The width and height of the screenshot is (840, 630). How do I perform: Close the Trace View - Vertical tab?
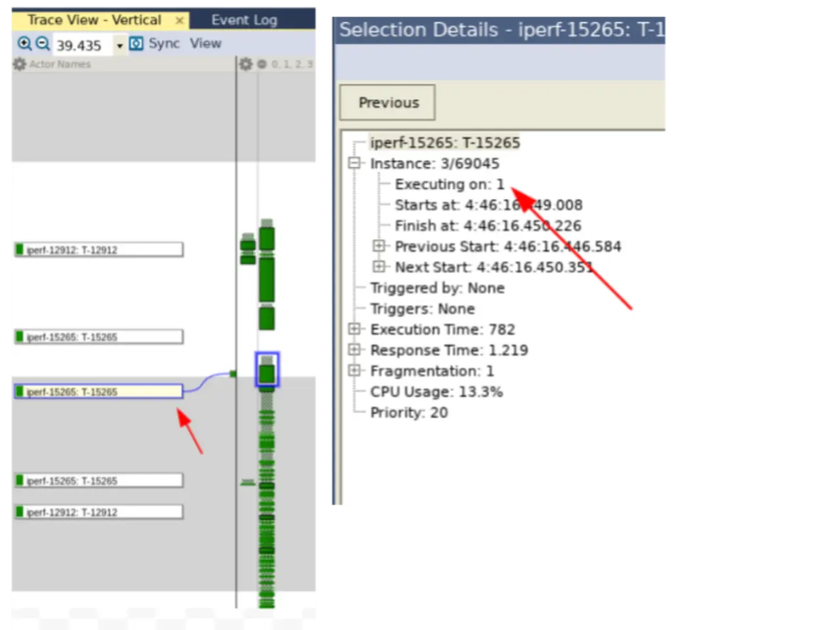(179, 21)
